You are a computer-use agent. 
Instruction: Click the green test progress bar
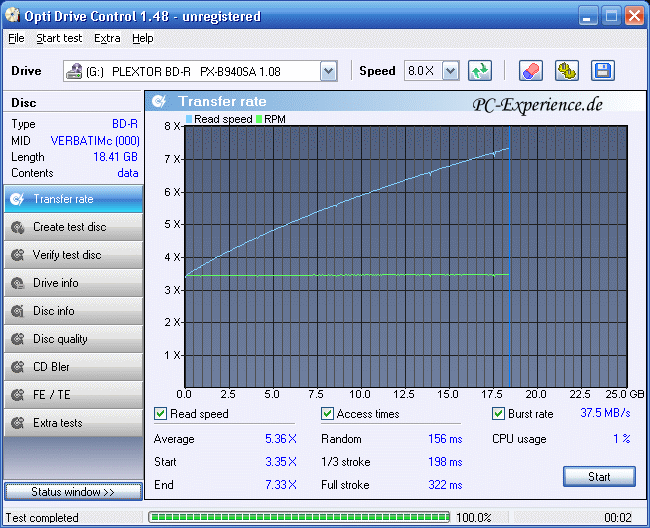coord(298,517)
